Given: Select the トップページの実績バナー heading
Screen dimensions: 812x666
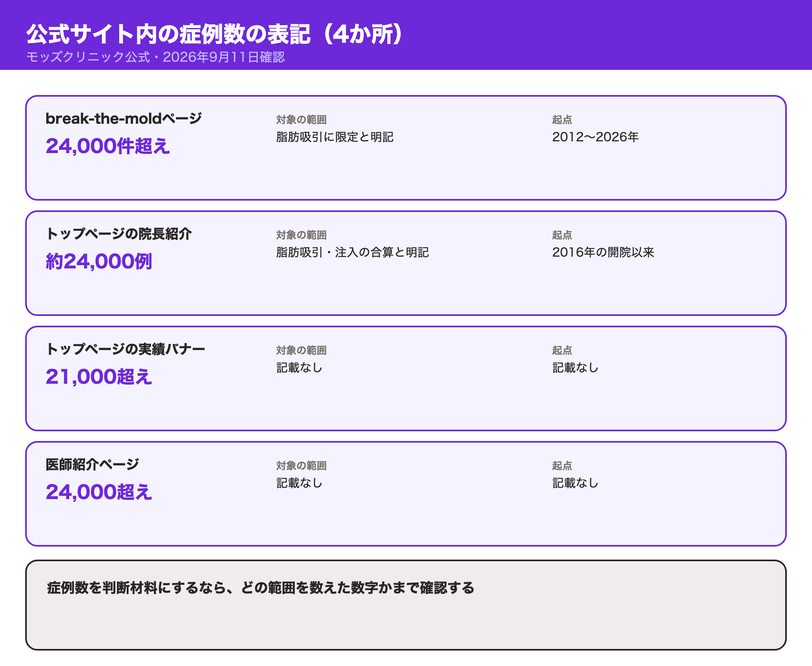Looking at the screenshot, I should click(x=125, y=349).
